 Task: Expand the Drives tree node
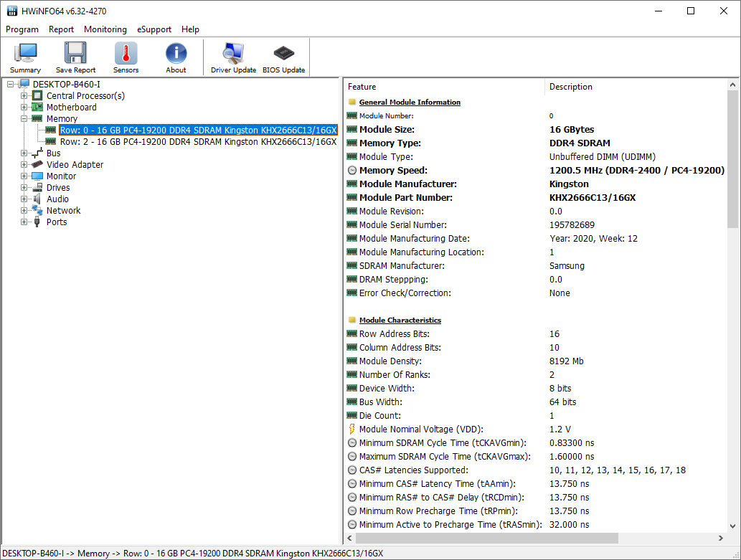24,188
